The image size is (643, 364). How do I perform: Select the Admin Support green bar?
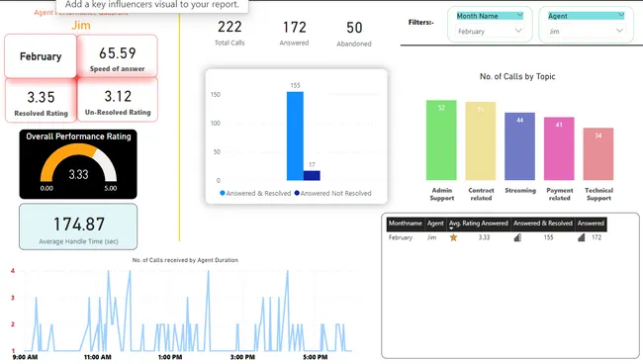click(x=441, y=140)
